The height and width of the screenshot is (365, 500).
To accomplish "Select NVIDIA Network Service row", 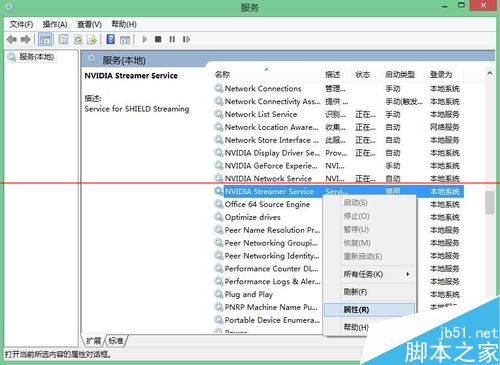I will coord(338,179).
